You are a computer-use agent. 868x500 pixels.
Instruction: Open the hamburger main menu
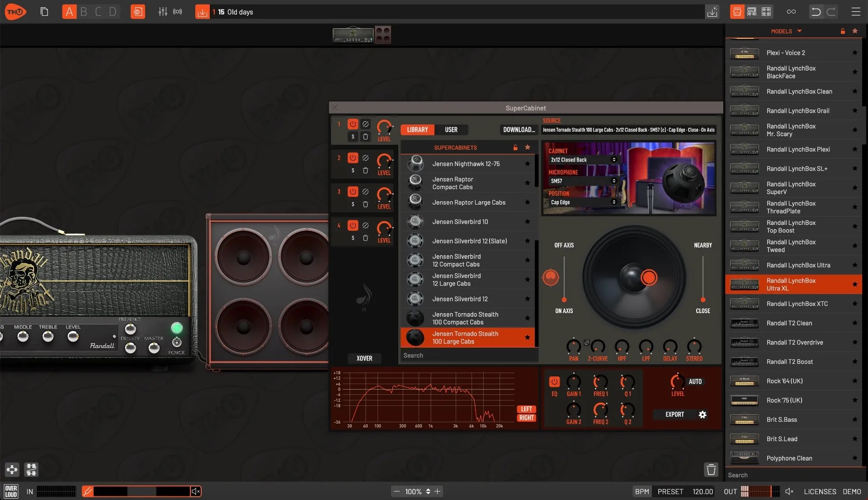click(856, 12)
